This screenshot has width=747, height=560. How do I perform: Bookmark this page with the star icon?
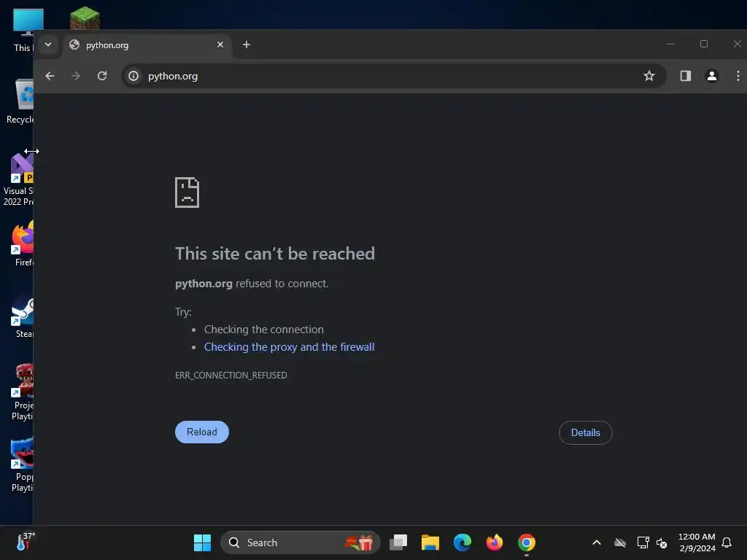click(649, 76)
